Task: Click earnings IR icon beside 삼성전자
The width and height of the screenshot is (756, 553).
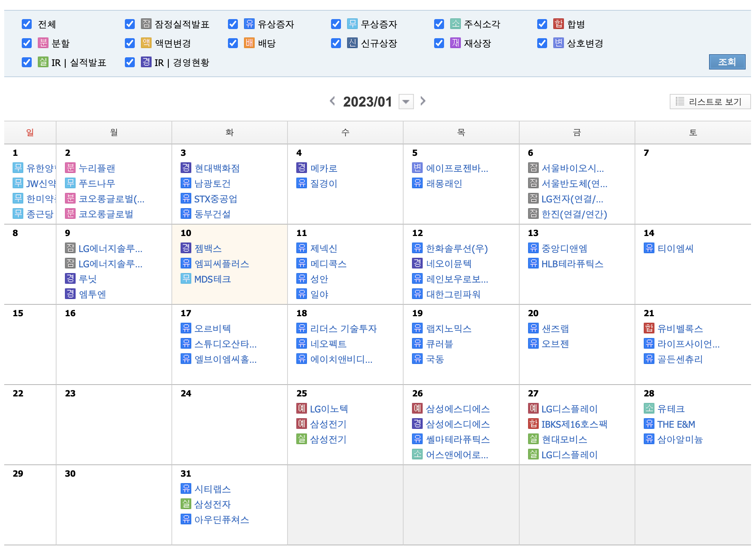Action: (186, 504)
